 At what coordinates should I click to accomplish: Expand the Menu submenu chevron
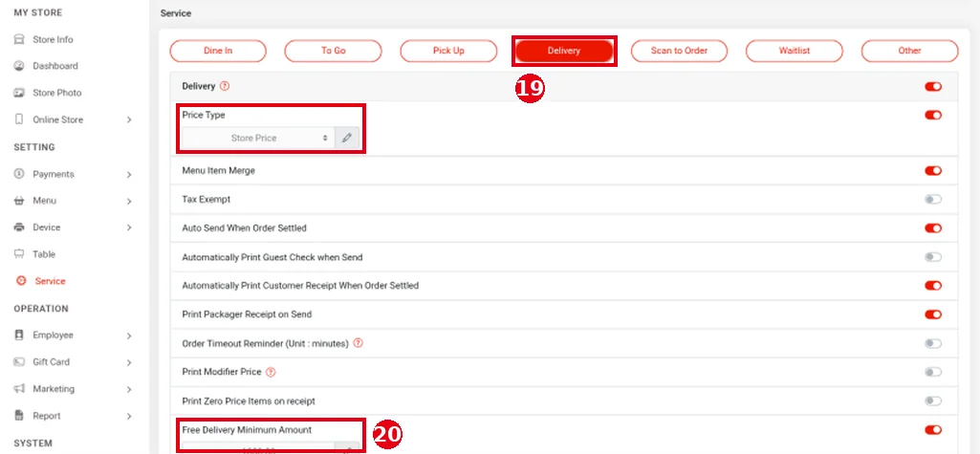click(129, 201)
